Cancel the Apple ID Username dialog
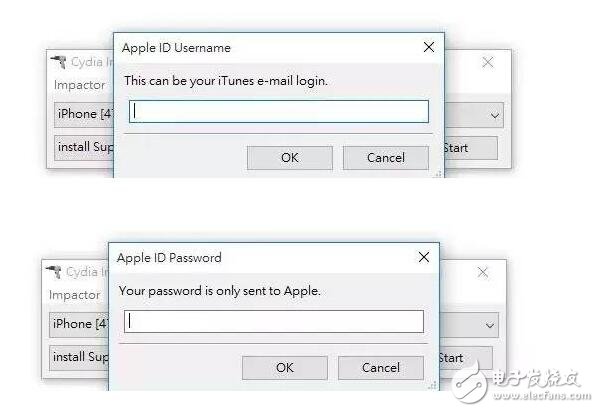This screenshot has width=599, height=412. coord(386,157)
